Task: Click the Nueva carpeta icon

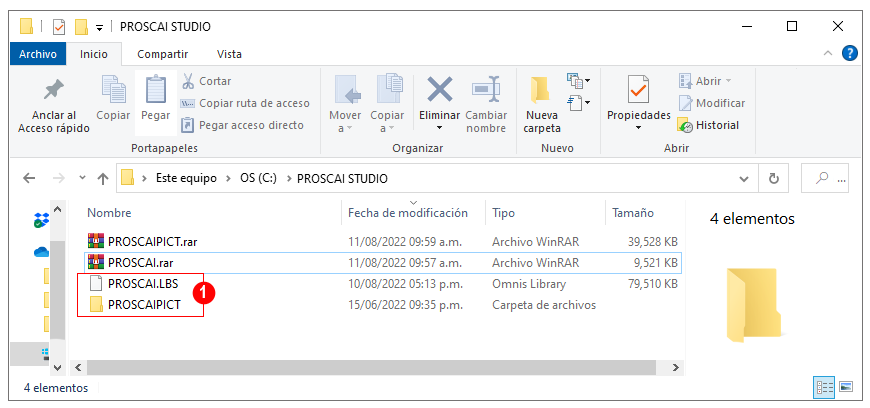Action: (540, 90)
